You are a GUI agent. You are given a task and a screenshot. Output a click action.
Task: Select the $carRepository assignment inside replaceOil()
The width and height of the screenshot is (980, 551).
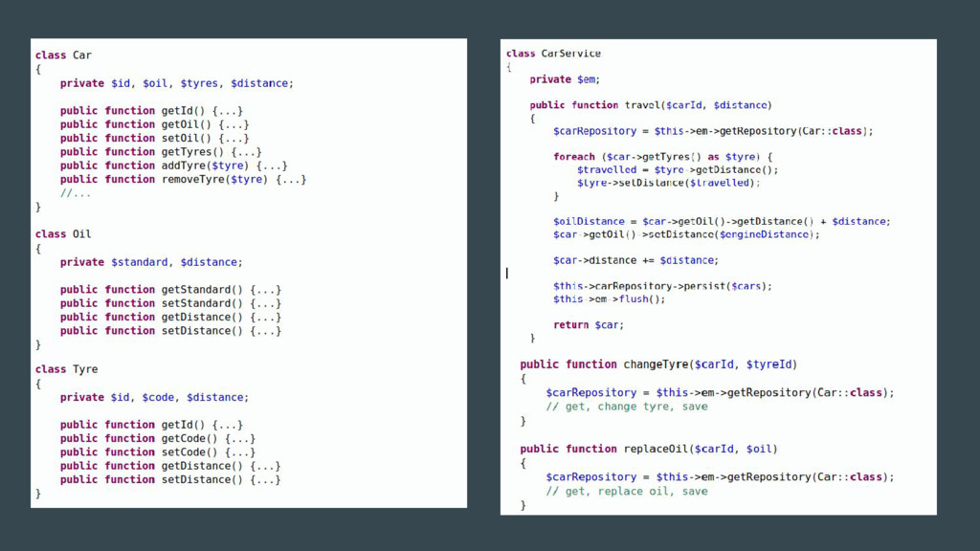[720, 477]
